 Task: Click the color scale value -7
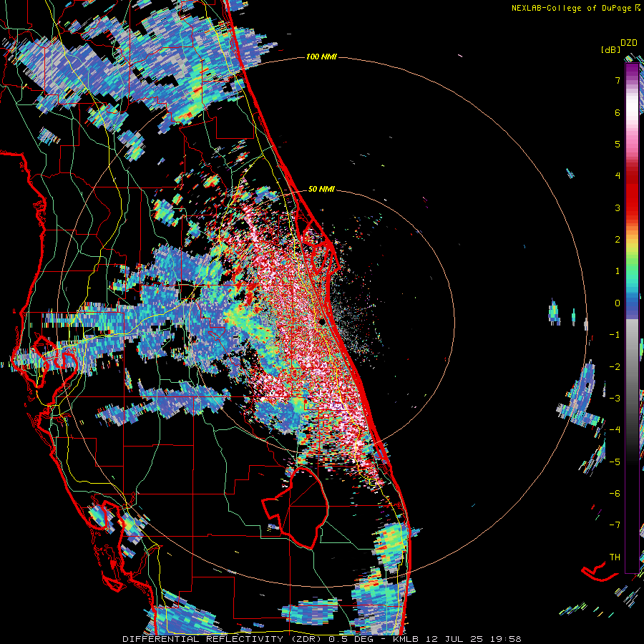615,525
